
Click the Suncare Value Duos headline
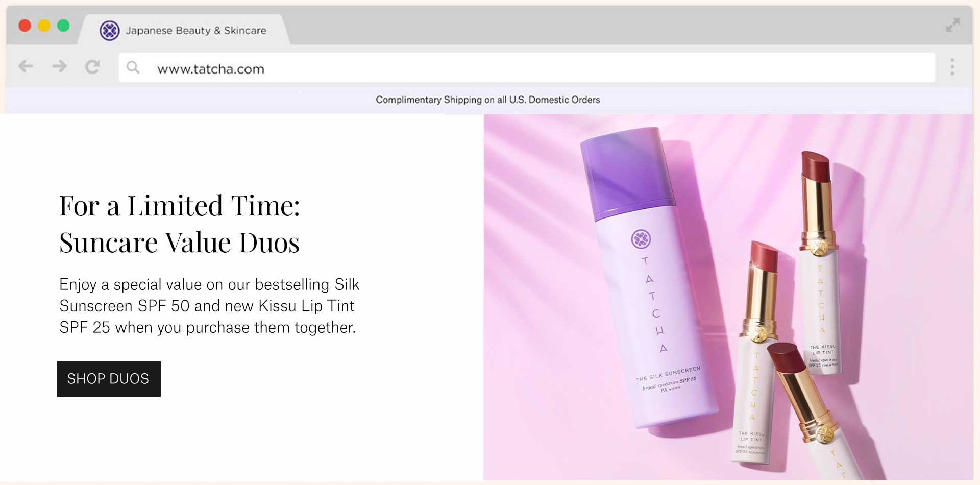click(x=179, y=243)
